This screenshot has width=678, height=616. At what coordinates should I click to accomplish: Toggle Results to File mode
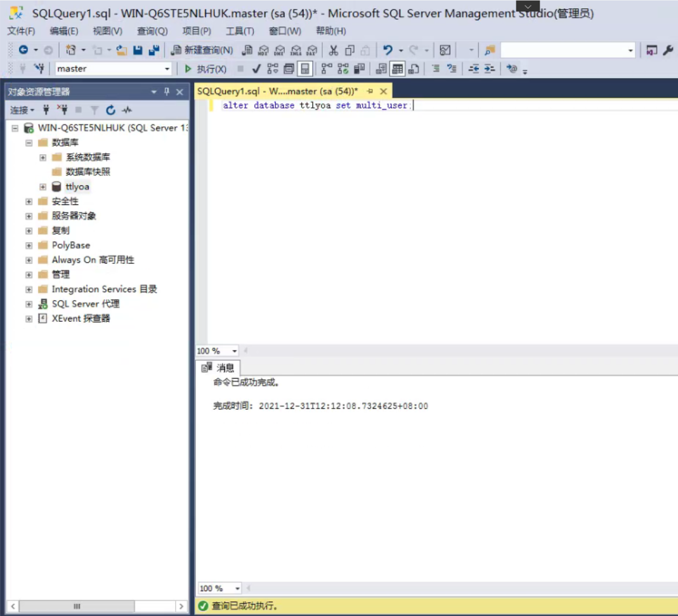click(x=414, y=69)
